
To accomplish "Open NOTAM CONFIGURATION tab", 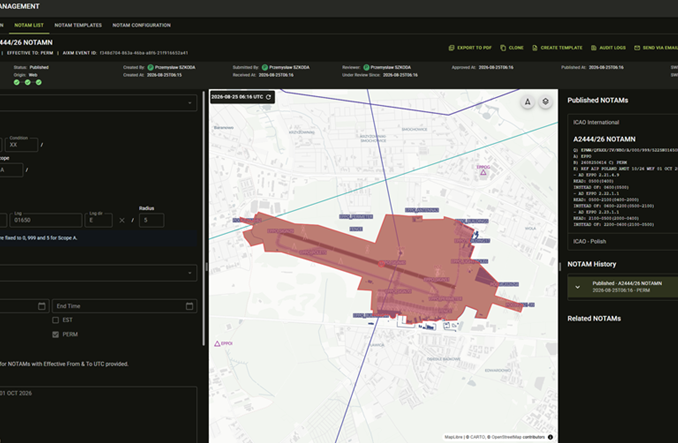I will click(141, 25).
